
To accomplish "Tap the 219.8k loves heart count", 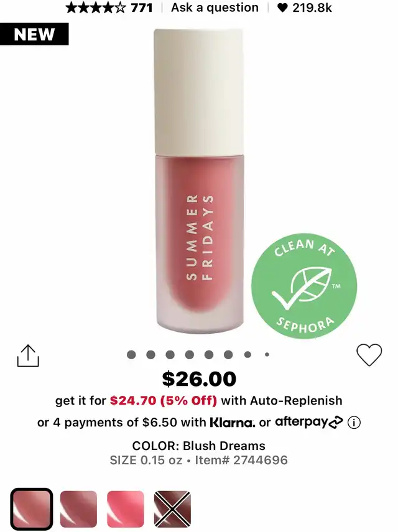I will 304,7.
